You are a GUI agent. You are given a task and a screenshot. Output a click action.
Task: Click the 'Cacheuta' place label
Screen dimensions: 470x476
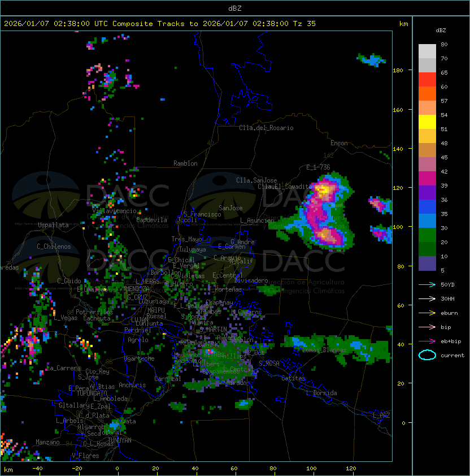[97, 318]
